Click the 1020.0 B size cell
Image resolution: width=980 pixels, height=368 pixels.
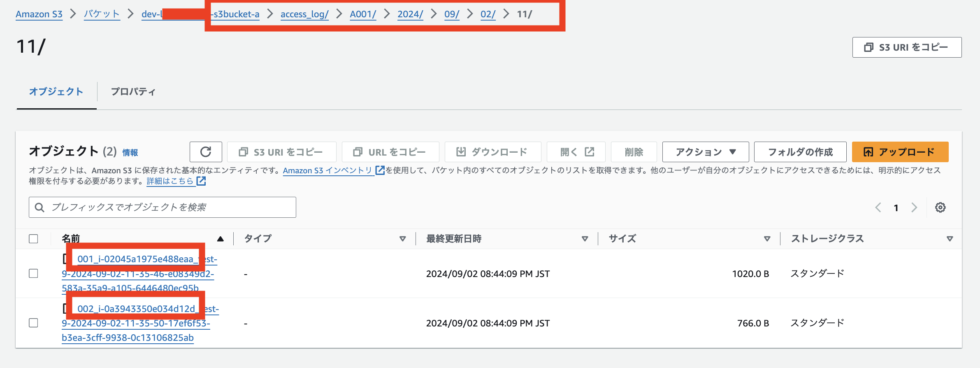(x=750, y=274)
